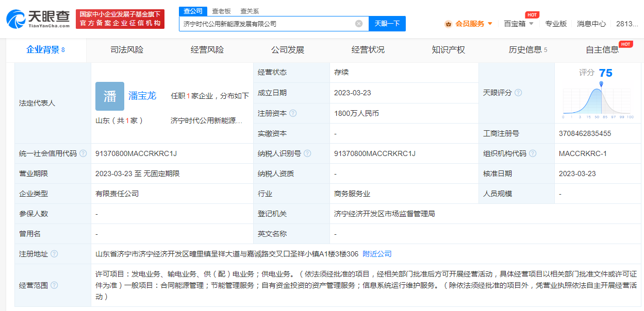This screenshot has height=311, width=644.
Task: Open help icon next to 天眼评分
Action: click(518, 93)
